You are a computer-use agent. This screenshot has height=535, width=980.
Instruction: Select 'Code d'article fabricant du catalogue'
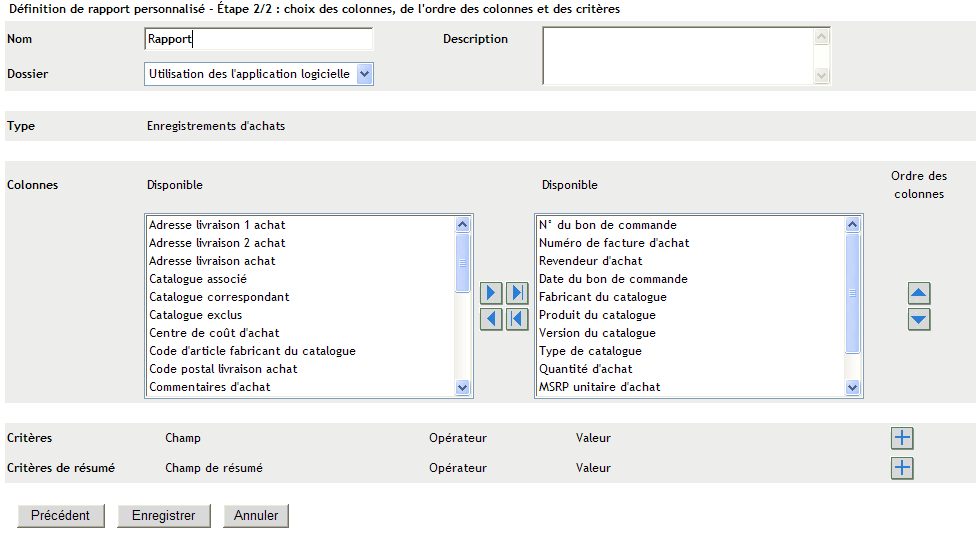[301, 351]
